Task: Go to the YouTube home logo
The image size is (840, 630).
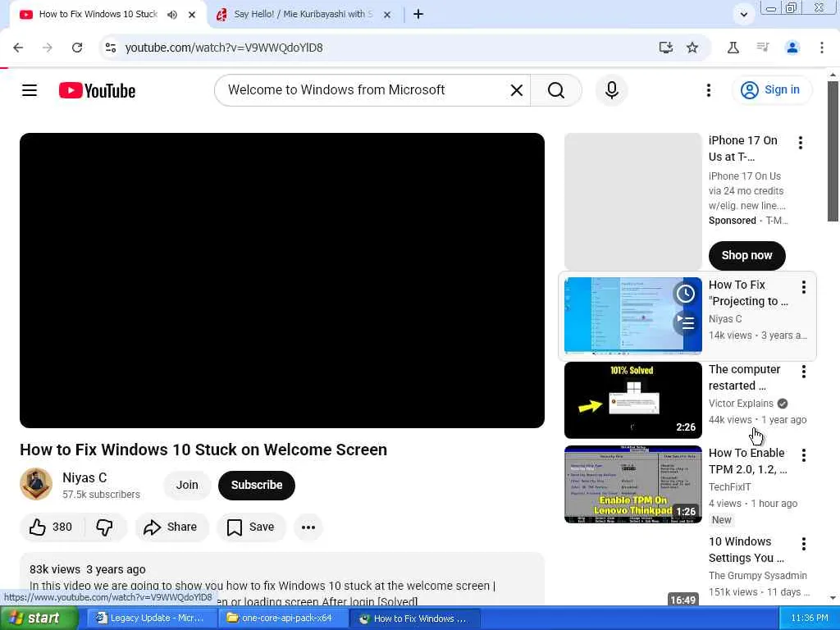Action: point(97,90)
